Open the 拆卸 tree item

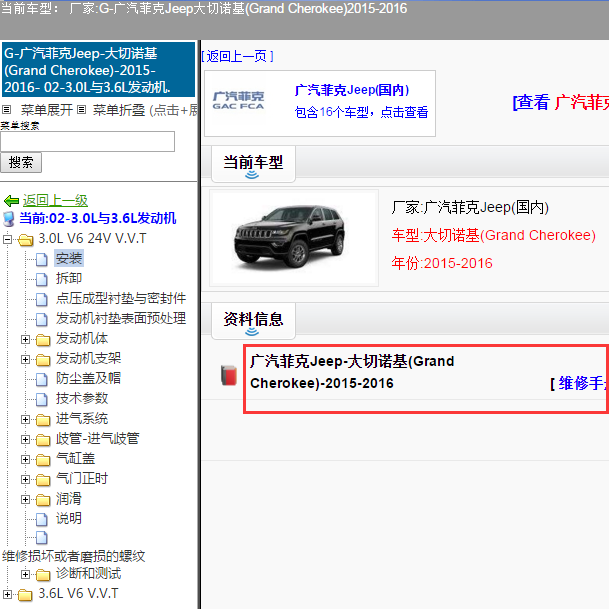tap(69, 278)
